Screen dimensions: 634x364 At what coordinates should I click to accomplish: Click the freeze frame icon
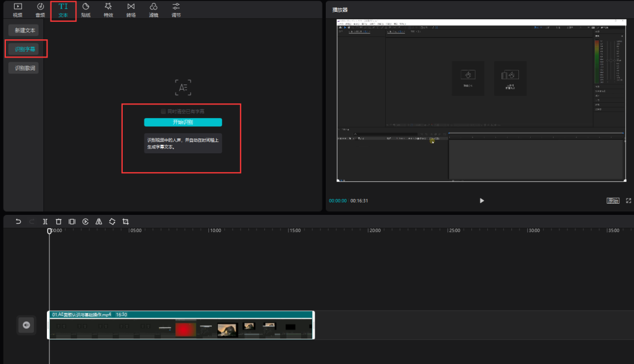(72, 222)
